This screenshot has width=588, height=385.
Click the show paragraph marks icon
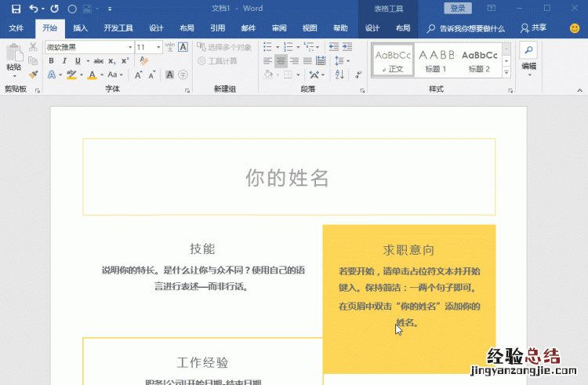(x=358, y=74)
